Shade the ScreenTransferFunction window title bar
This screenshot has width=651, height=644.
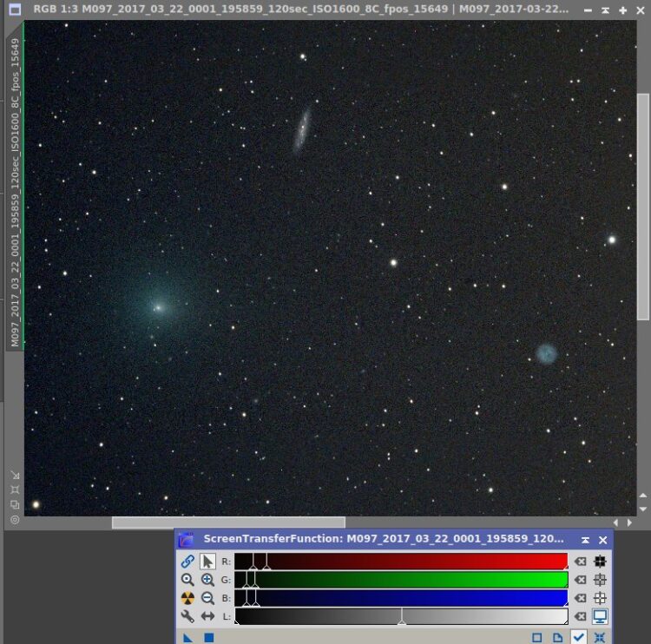[x=585, y=540]
